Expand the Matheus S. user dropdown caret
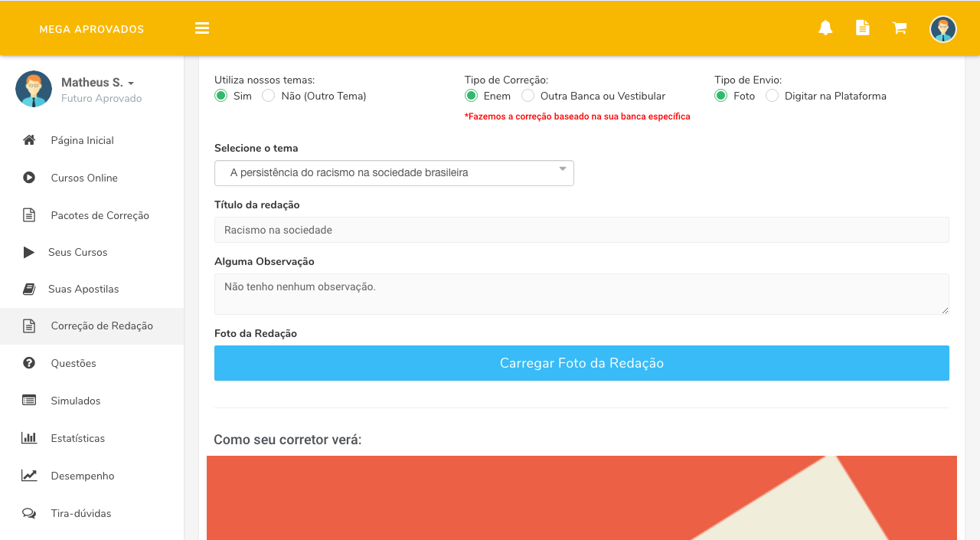 [131, 83]
